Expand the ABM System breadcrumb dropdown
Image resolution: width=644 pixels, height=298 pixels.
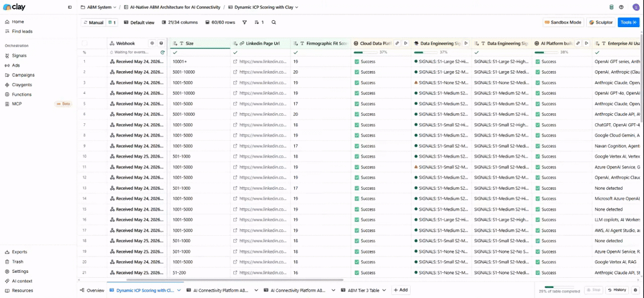tap(99, 7)
